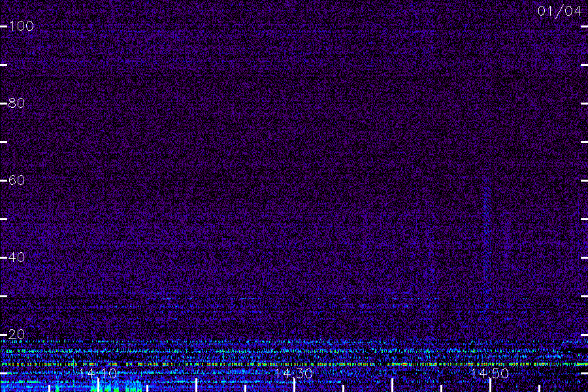
Task: Click the 40 frequency axis label
Action: coord(16,257)
